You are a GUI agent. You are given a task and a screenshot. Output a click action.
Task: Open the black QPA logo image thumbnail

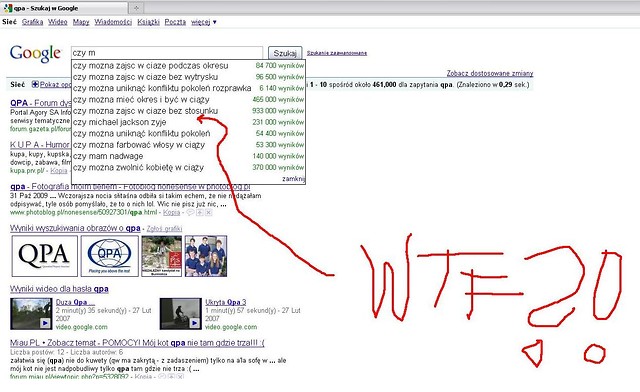tap(44, 256)
